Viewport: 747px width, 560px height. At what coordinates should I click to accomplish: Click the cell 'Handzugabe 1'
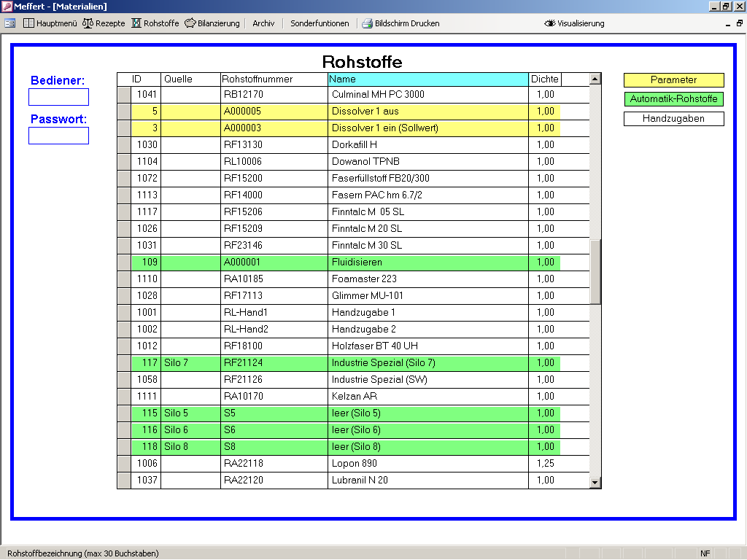428,312
